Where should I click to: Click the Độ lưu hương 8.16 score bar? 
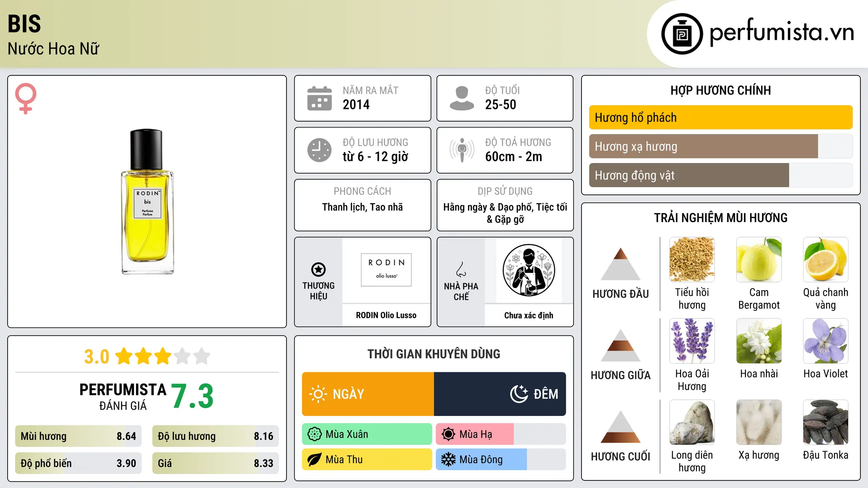pyautogui.click(x=216, y=436)
